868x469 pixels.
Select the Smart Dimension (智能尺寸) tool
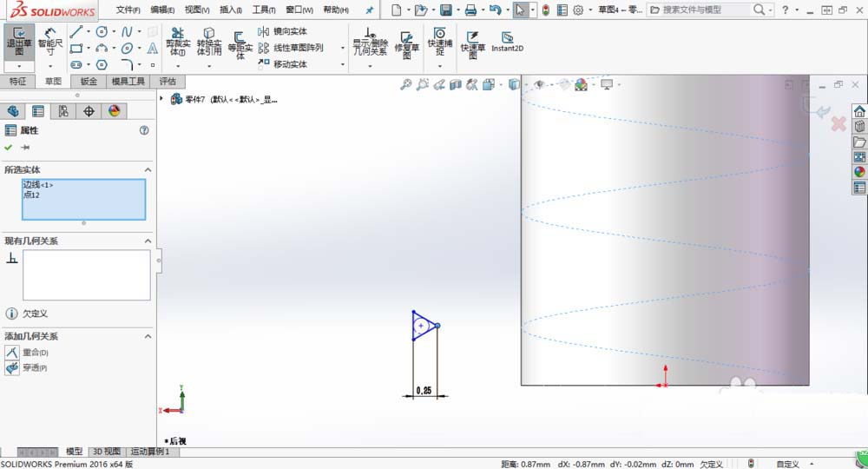coord(49,43)
